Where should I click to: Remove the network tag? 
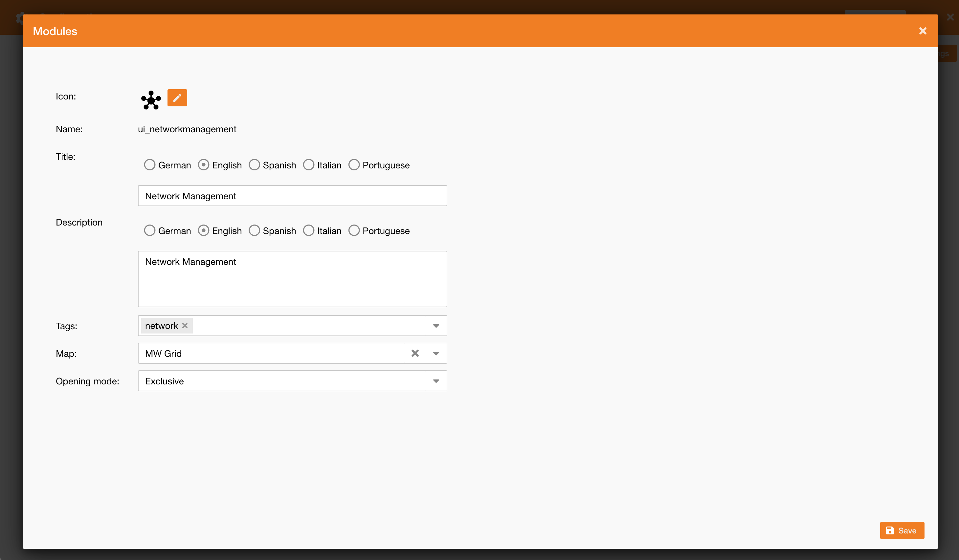[185, 326]
